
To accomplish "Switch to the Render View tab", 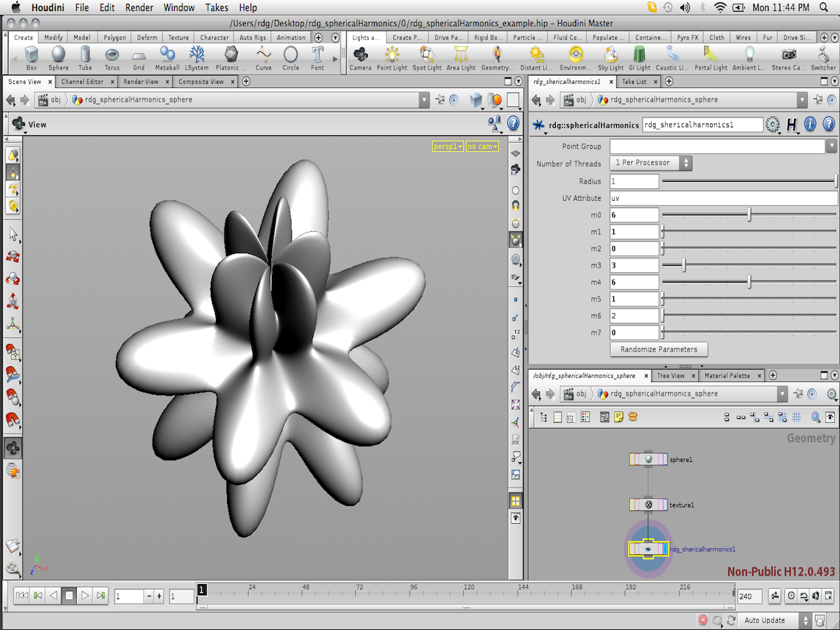I will pos(140,81).
